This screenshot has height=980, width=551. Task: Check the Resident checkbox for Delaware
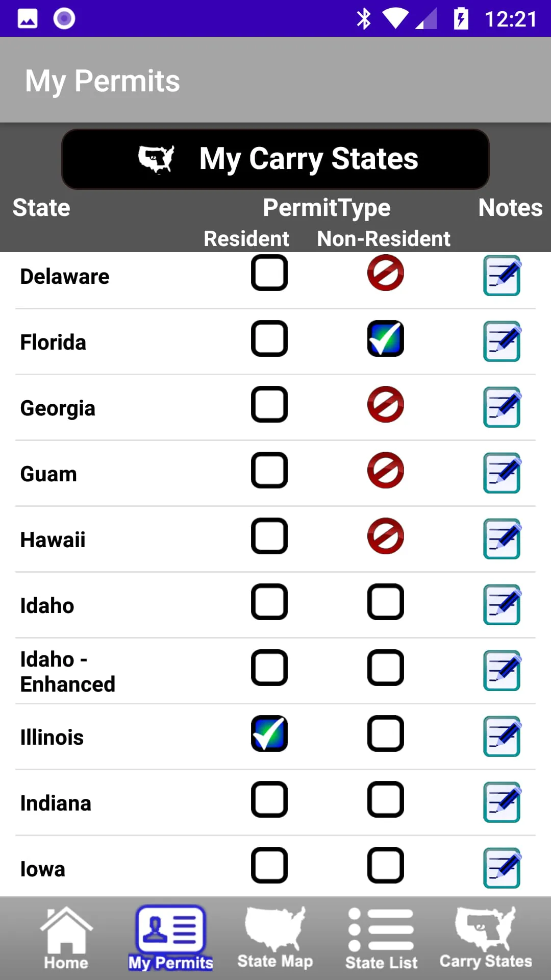pyautogui.click(x=269, y=273)
